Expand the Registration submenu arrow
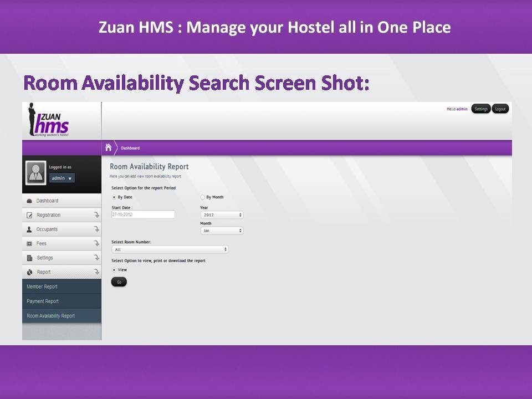 click(x=96, y=215)
